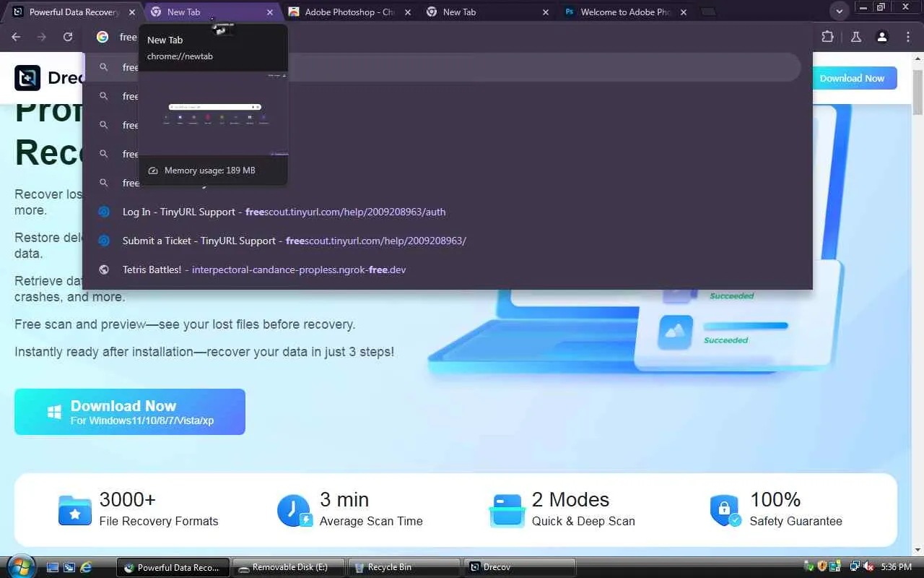The image size is (924, 578).
Task: Click the clock icon beside 3 min
Action: click(x=295, y=510)
